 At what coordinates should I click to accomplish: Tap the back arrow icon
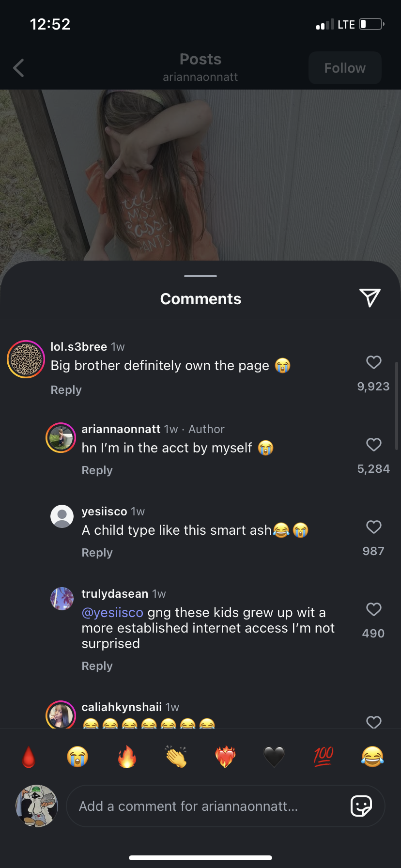[x=19, y=68]
